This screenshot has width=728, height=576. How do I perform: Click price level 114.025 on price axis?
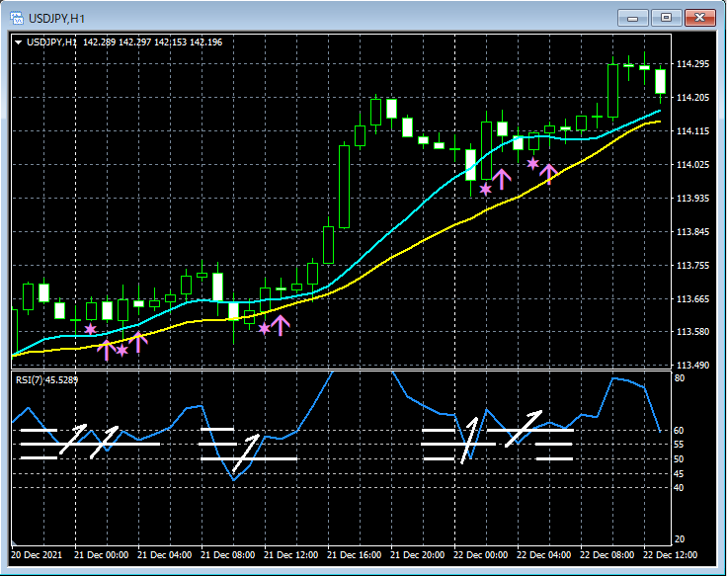tap(692, 165)
